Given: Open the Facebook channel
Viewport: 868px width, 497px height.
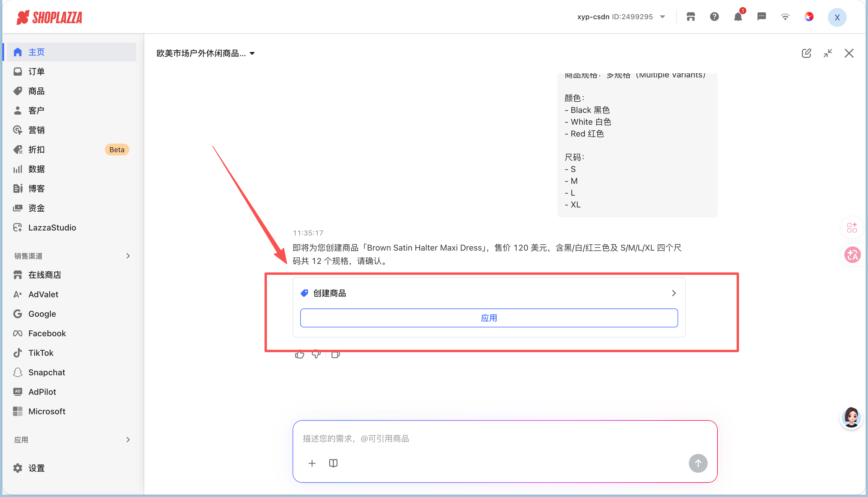Looking at the screenshot, I should (72, 333).
